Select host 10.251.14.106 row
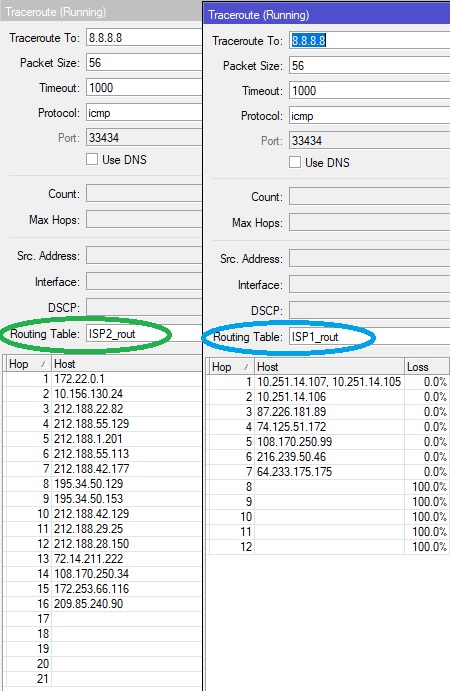450x691 pixels. click(328, 397)
